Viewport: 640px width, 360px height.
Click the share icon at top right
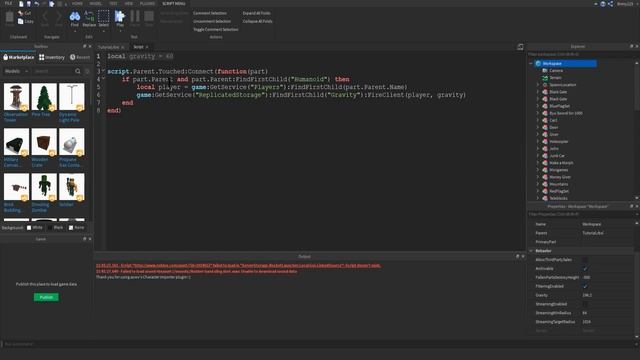pos(610,4)
